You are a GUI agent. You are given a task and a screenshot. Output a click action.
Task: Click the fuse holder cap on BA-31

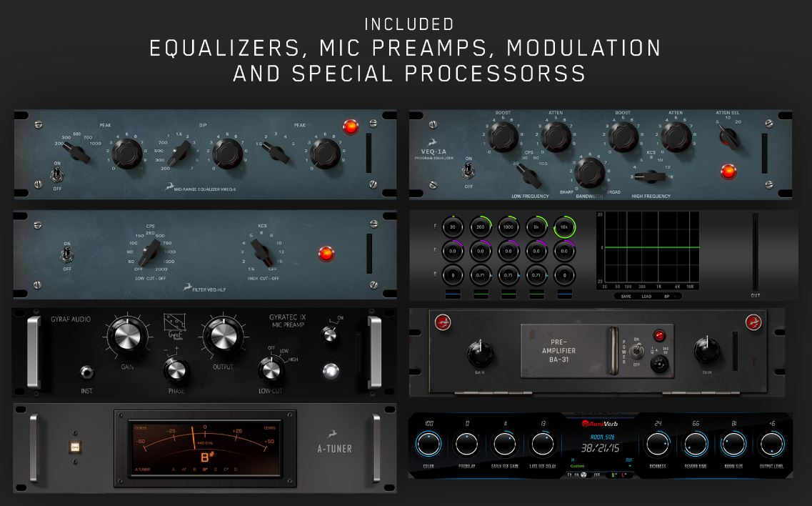tap(658, 364)
